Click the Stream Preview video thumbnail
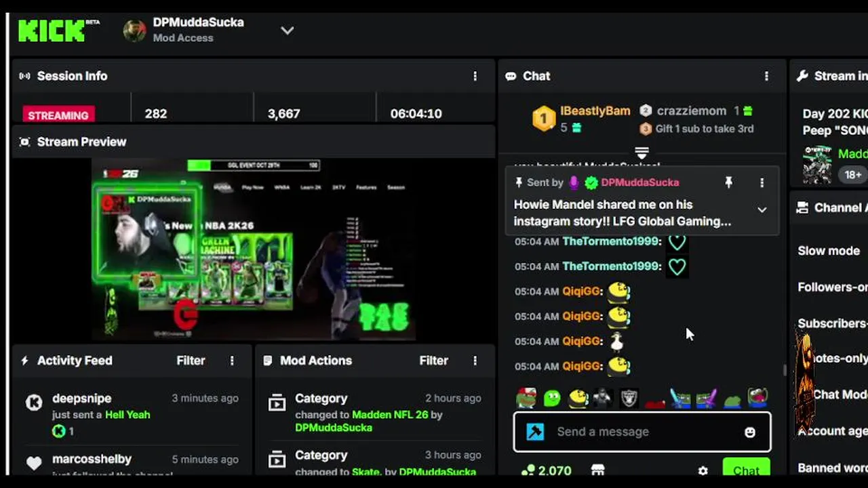Image resolution: width=868 pixels, height=488 pixels. click(x=253, y=249)
